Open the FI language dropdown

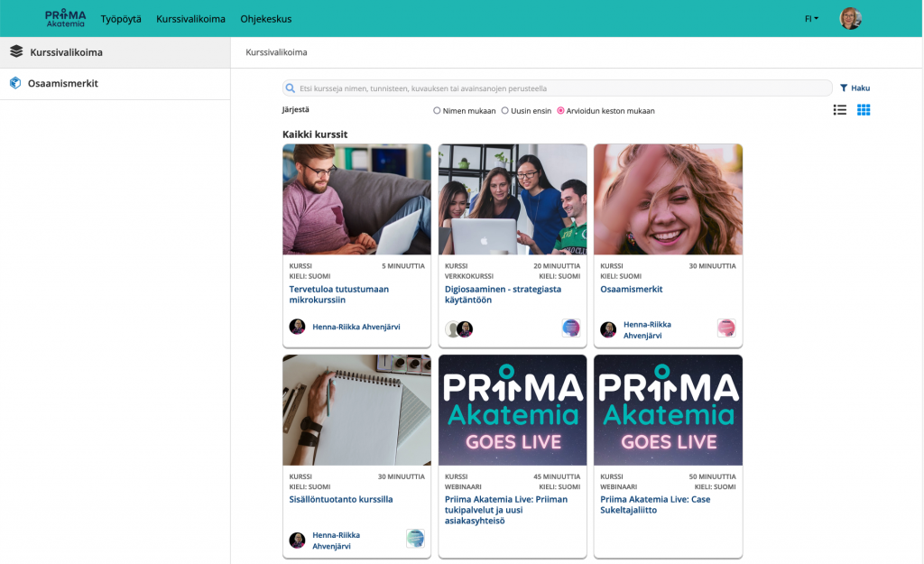click(x=811, y=19)
